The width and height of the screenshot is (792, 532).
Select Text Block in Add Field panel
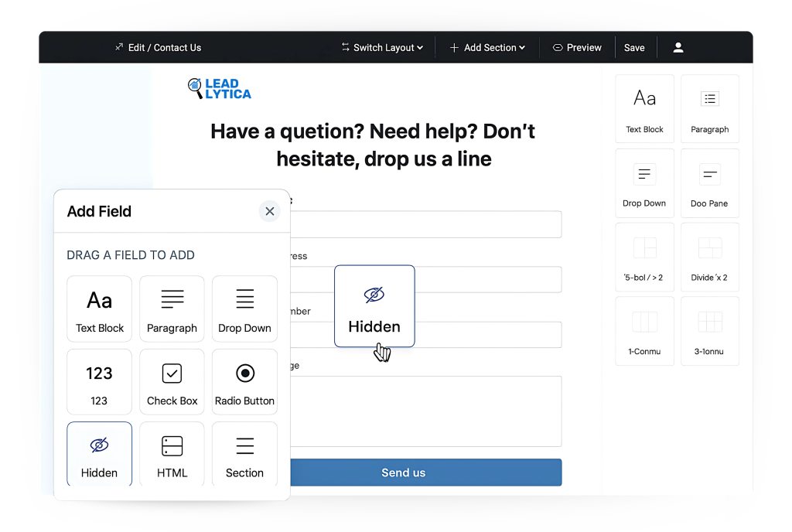[99, 309]
